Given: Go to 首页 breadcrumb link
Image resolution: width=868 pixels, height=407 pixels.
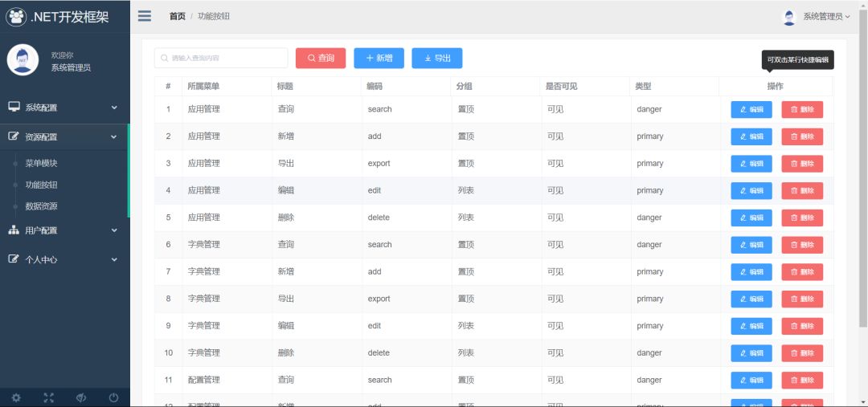Looking at the screenshot, I should (177, 16).
